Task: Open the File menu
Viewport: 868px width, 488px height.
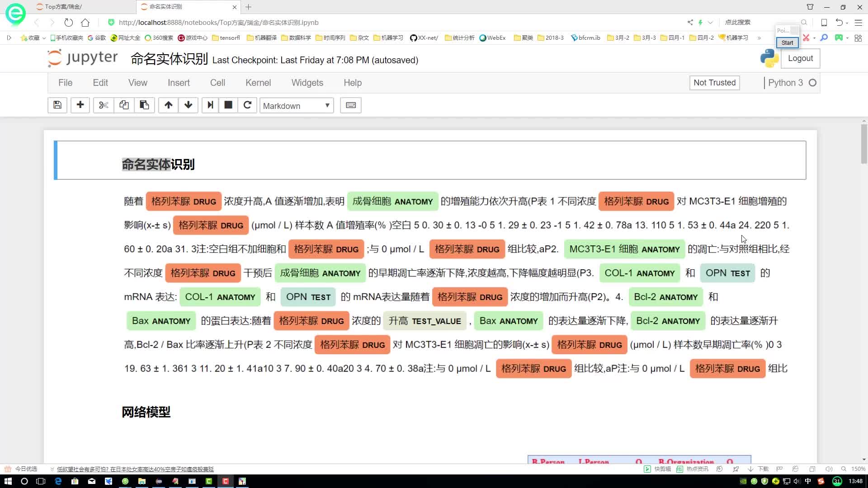Action: tap(65, 83)
